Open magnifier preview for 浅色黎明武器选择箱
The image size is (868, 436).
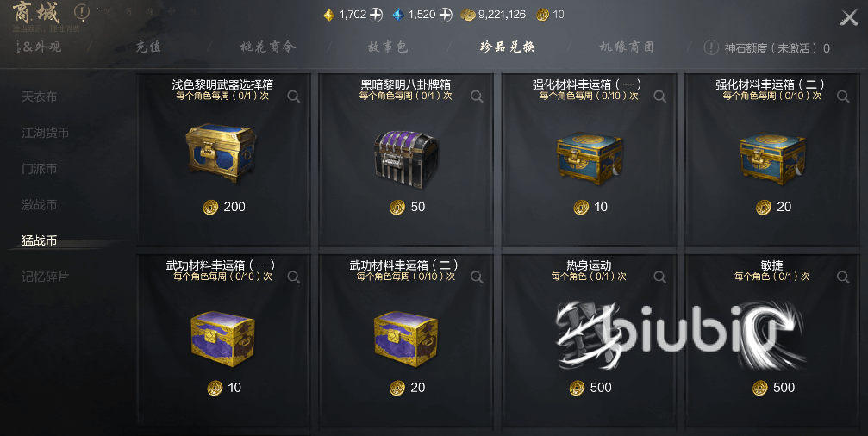[x=293, y=97]
